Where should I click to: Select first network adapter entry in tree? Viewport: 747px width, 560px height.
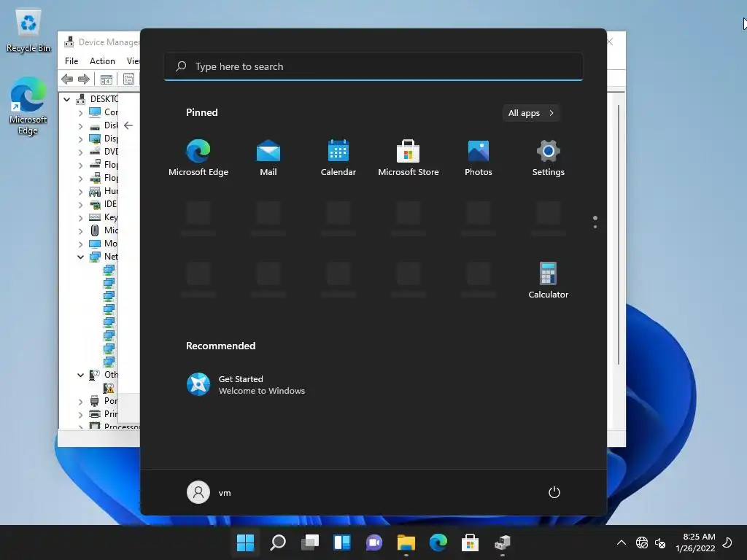(109, 270)
